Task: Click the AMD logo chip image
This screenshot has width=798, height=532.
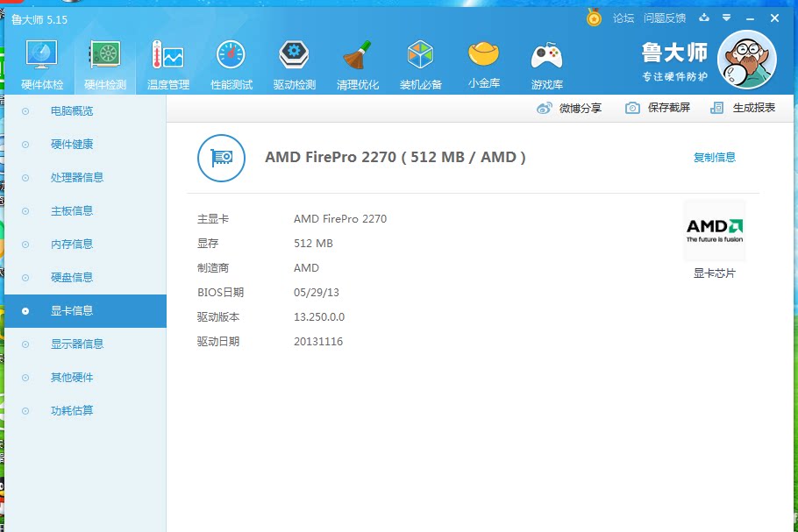Action: (x=715, y=231)
